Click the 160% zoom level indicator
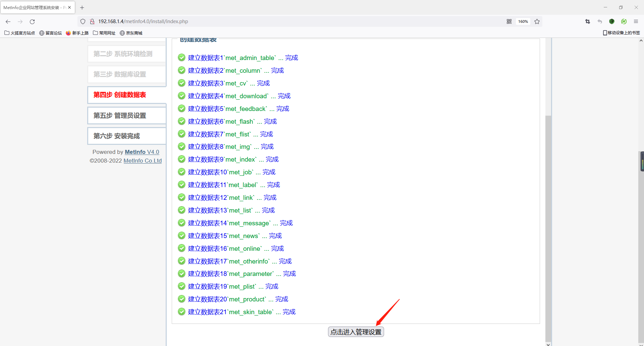 [x=523, y=21]
